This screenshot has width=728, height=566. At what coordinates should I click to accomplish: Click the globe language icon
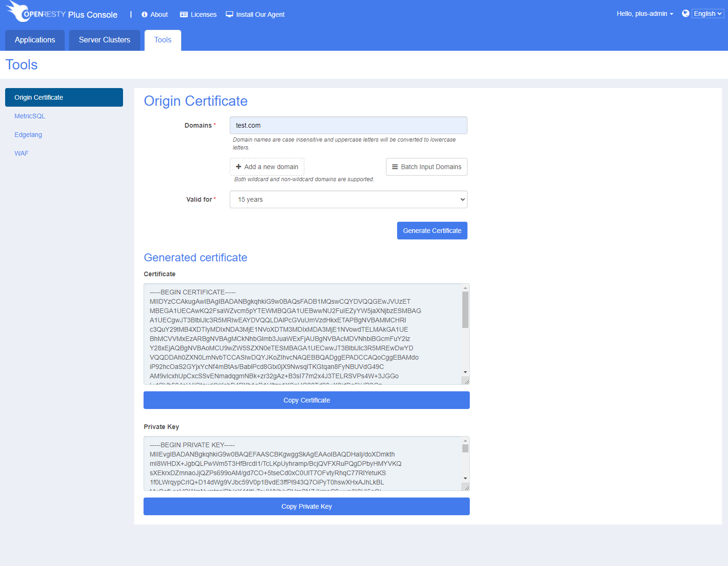[x=686, y=14]
